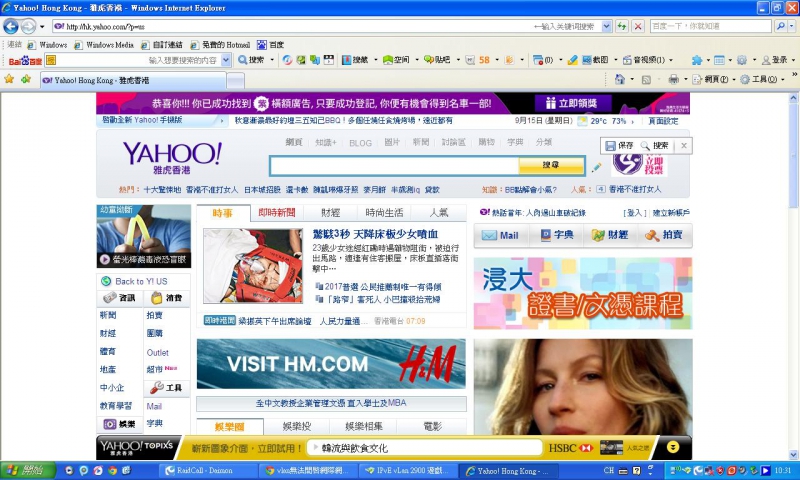Click the Home icon in the command bar
Screen dimensions: 800x480
tap(620, 79)
